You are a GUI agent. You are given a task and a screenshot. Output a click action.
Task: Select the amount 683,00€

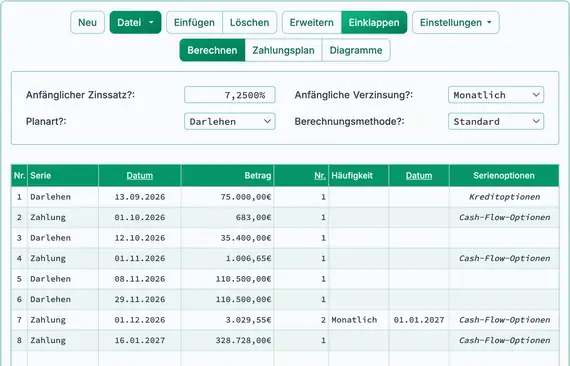point(228,217)
